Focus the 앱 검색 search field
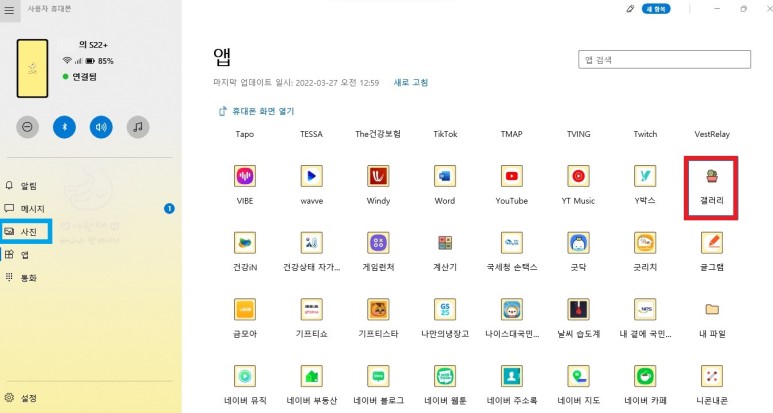This screenshot has width=773, height=413. click(664, 60)
